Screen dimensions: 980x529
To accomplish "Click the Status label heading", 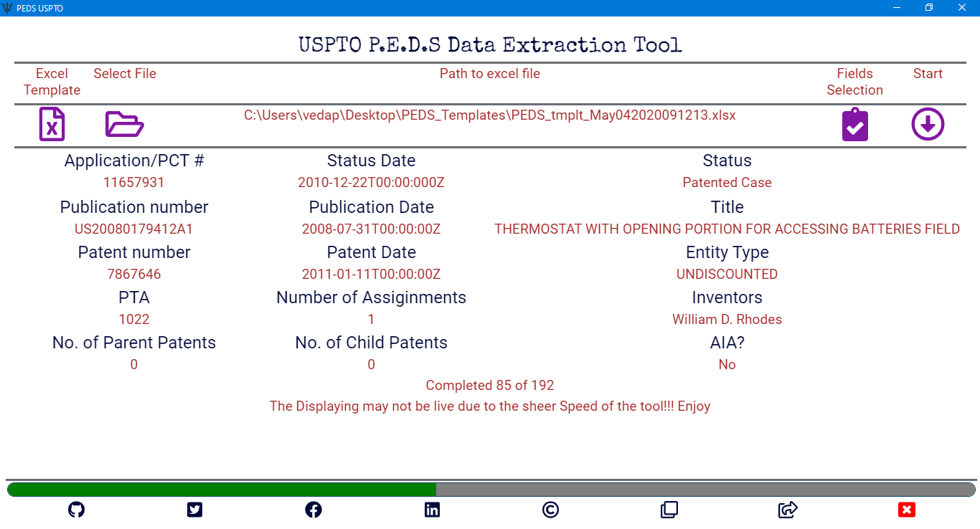I will [x=727, y=161].
